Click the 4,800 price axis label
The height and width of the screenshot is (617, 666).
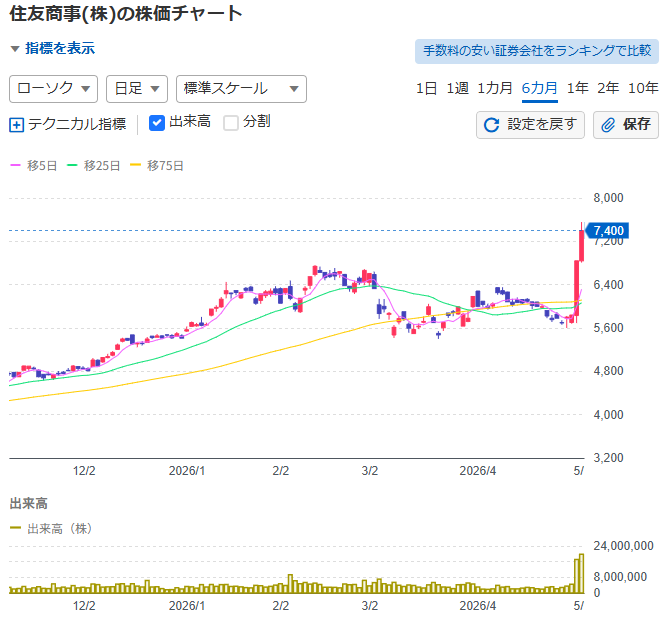(608, 371)
